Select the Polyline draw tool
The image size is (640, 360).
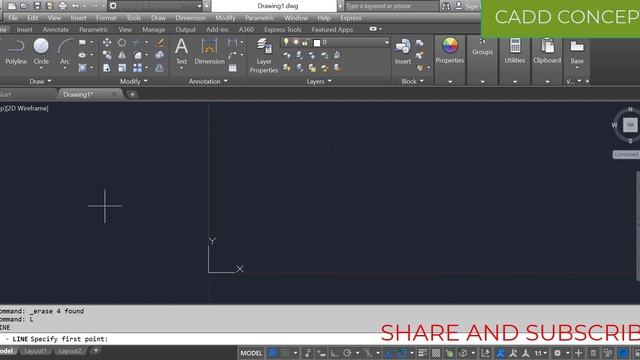point(16,52)
